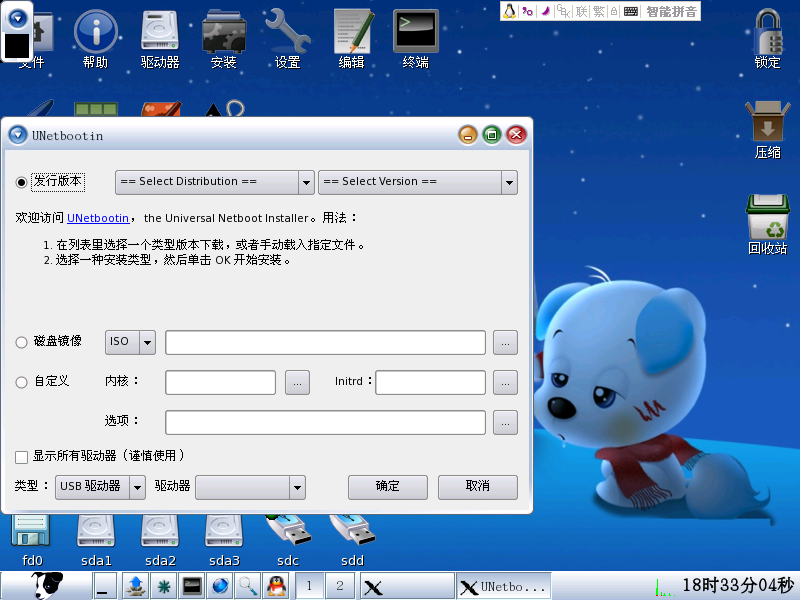Toggle the padlock icon in input bar
The image size is (800, 600).
(614, 11)
